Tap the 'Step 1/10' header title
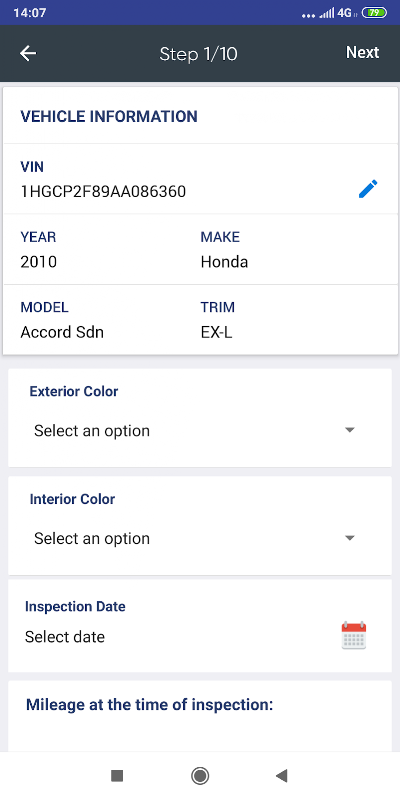 tap(198, 54)
